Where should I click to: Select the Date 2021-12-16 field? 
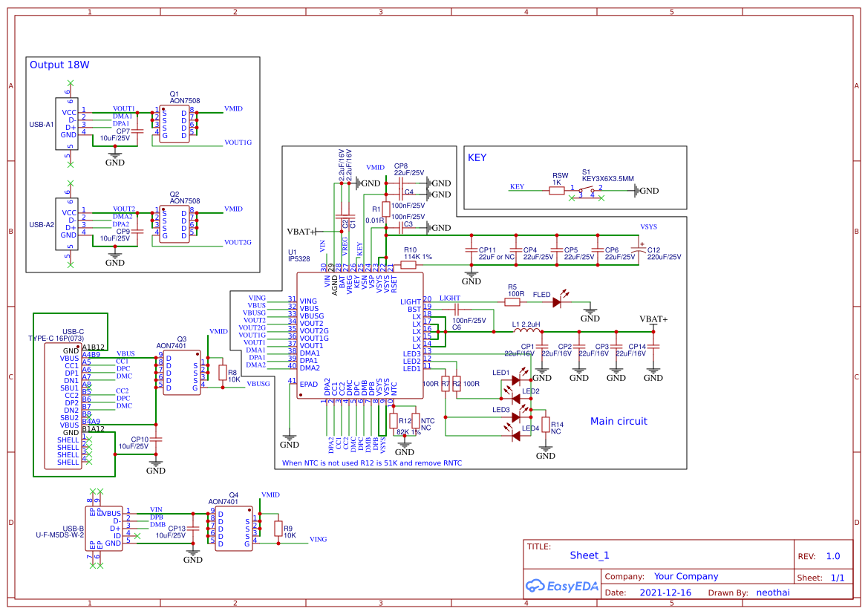[666, 592]
